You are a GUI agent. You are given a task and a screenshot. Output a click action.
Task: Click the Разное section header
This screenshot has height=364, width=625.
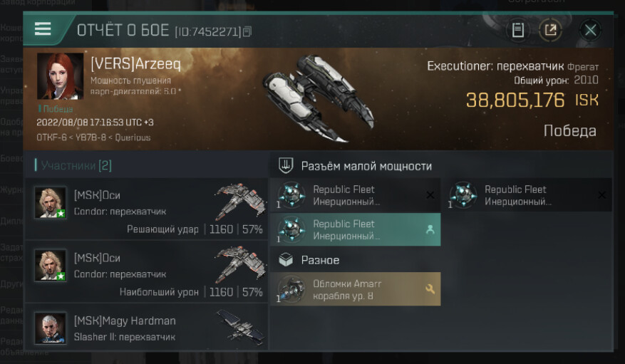click(320, 260)
